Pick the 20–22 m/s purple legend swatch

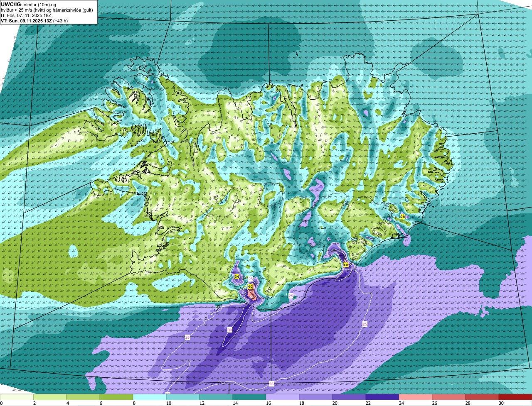pyautogui.click(x=349, y=397)
